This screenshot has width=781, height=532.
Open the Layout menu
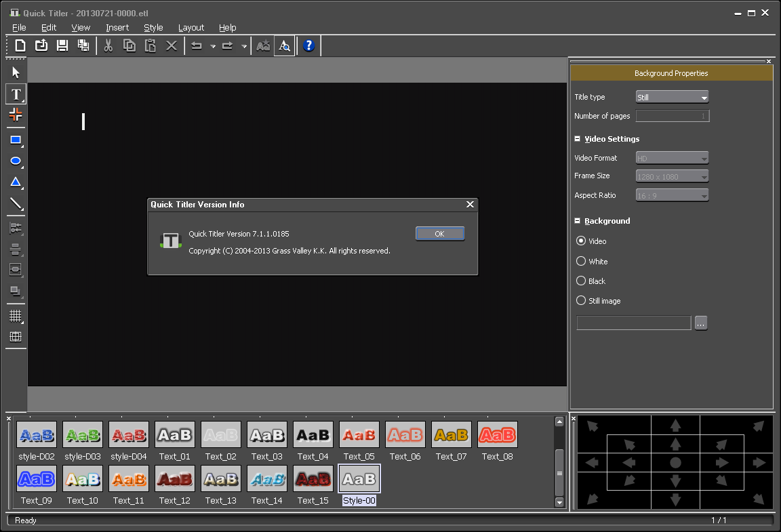coord(191,27)
